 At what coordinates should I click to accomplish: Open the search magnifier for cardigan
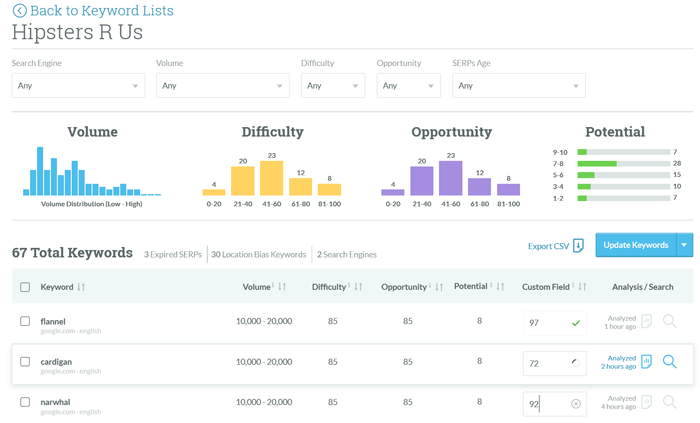[669, 362]
